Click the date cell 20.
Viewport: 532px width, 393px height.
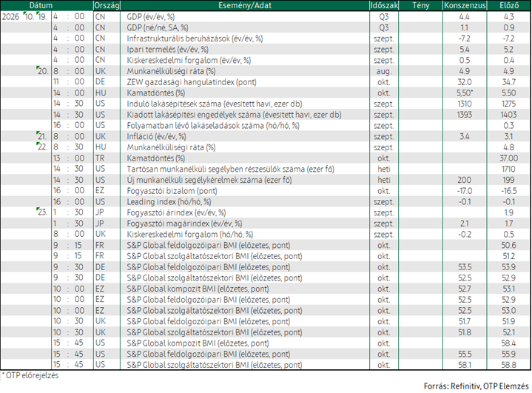[43, 71]
